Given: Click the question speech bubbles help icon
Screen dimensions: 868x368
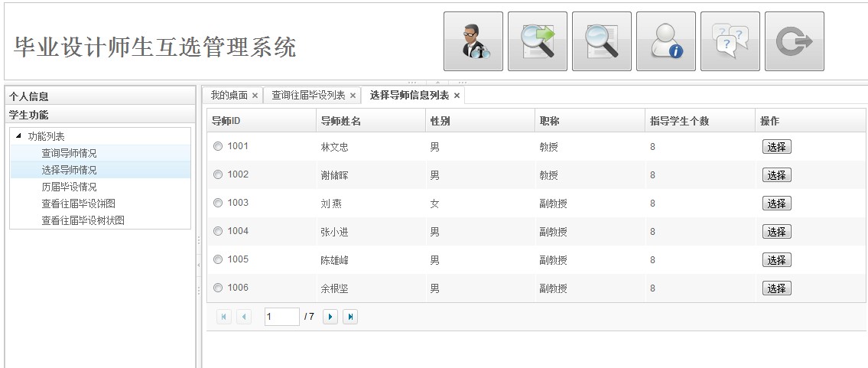Looking at the screenshot, I should [x=730, y=41].
